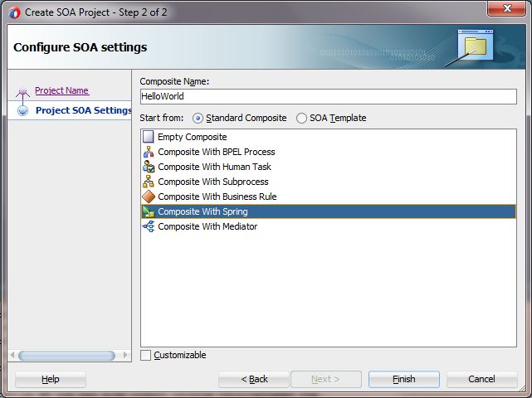Click the Project Name step bullet icon

22,91
